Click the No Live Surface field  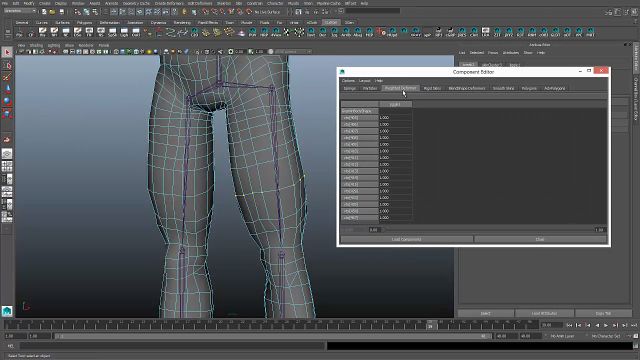(267, 12)
